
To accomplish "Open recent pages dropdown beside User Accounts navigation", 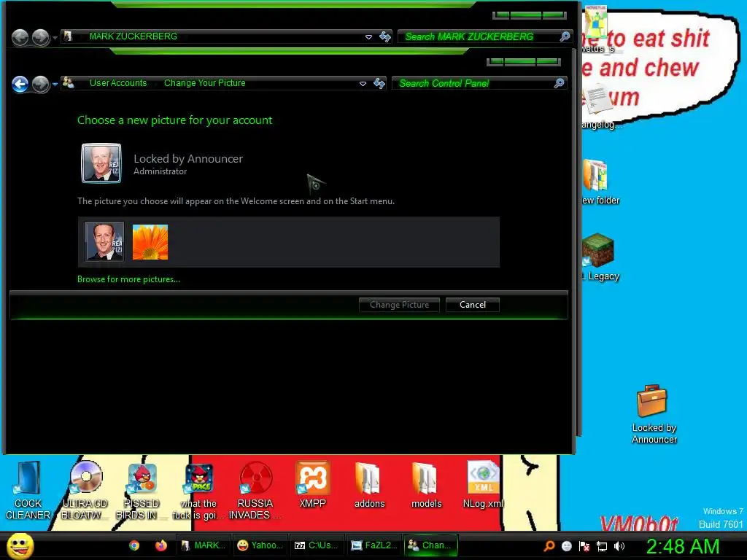I will [x=55, y=85].
